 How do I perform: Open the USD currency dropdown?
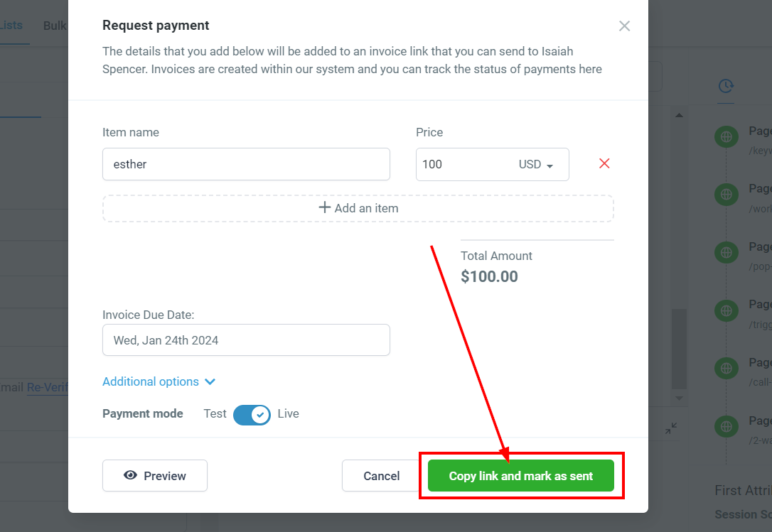(536, 164)
